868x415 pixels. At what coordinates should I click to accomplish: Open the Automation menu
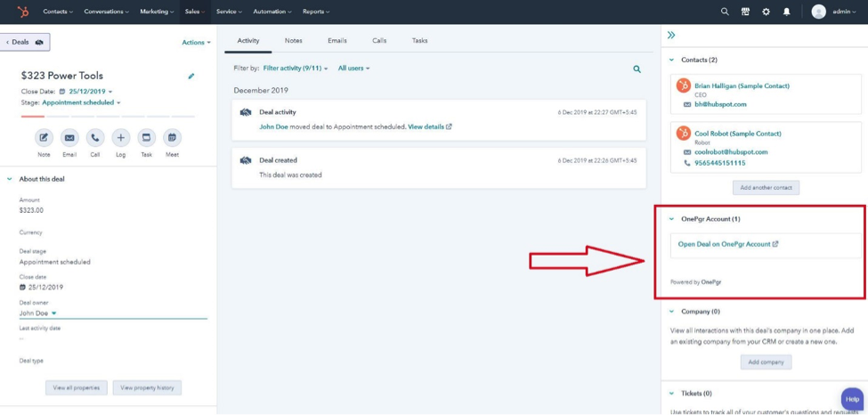[x=273, y=12]
